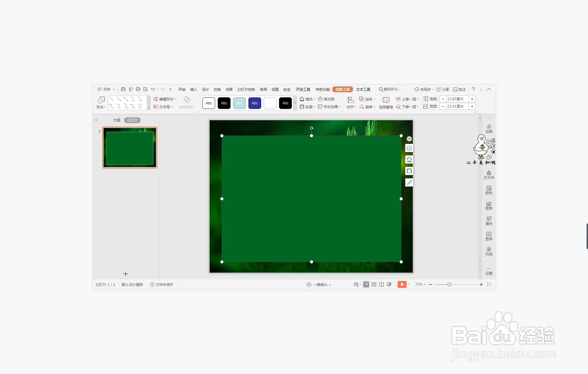Click 批注 comment button
Screen dimensions: 588x374
[x=459, y=89]
